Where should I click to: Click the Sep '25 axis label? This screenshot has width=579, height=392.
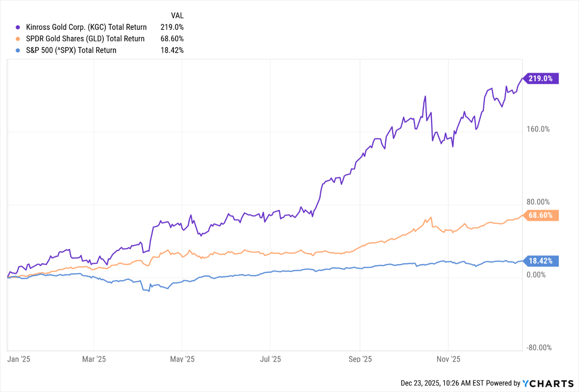tap(360, 359)
